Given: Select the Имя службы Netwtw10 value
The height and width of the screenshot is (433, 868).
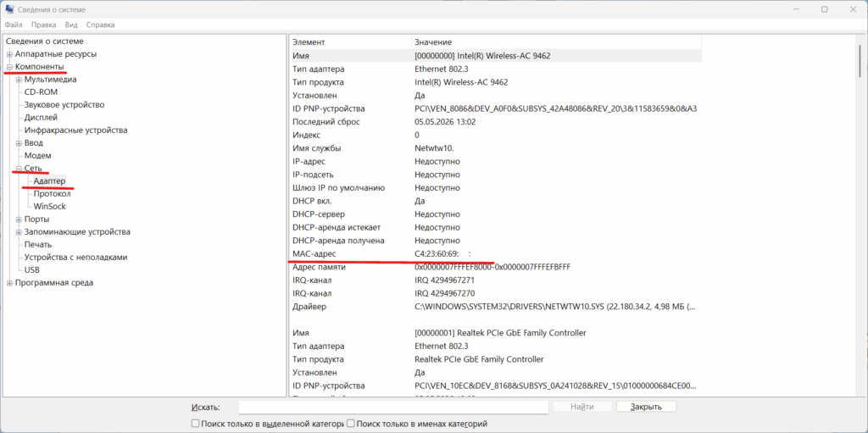Looking at the screenshot, I should pyautogui.click(x=434, y=148).
